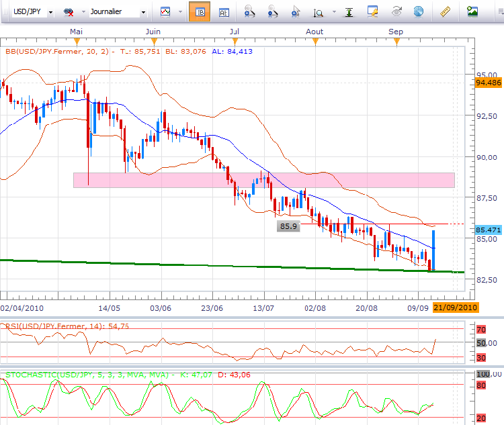Expand the Journalier timeframe dropdown

pyautogui.click(x=142, y=12)
